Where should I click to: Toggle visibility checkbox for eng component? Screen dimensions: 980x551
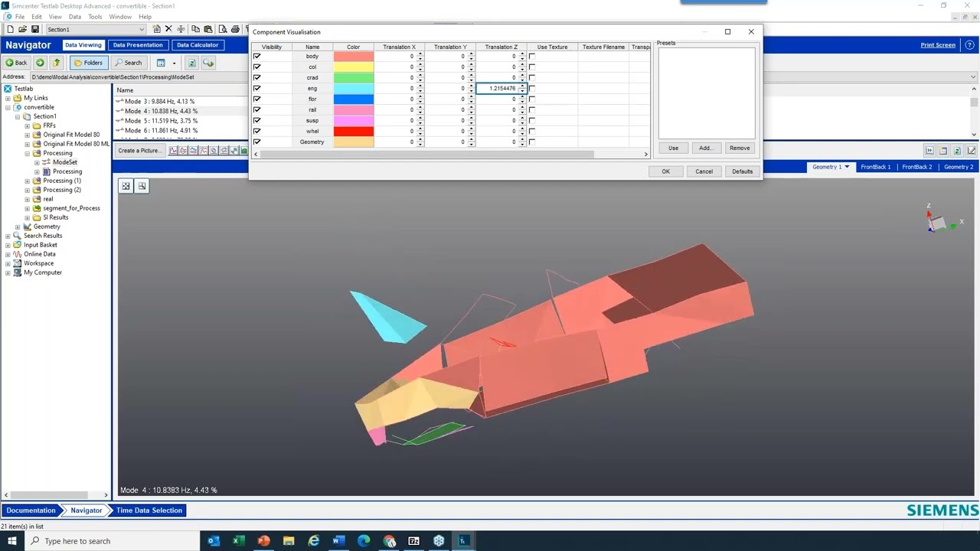256,88
